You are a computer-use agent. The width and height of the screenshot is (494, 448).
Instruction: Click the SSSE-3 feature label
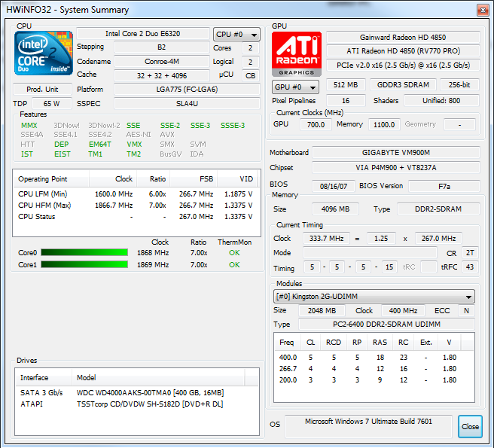pos(233,126)
